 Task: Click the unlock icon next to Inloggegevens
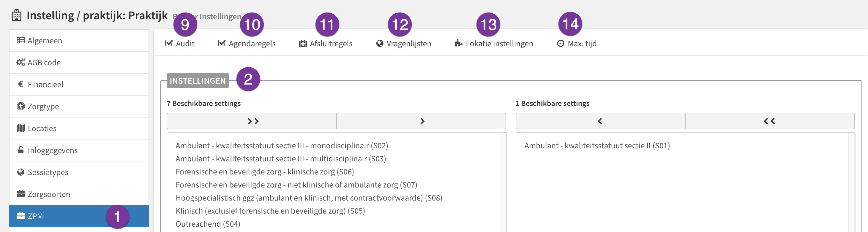click(x=20, y=150)
